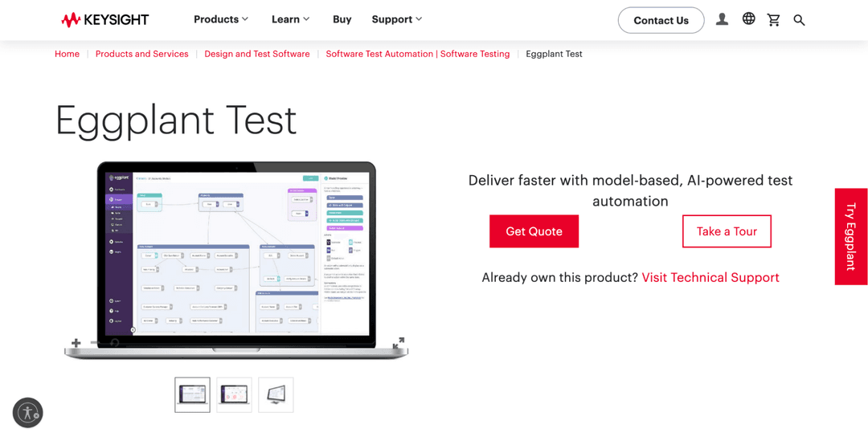Click the Contact Us button
This screenshot has height=441, width=868.
pos(661,20)
